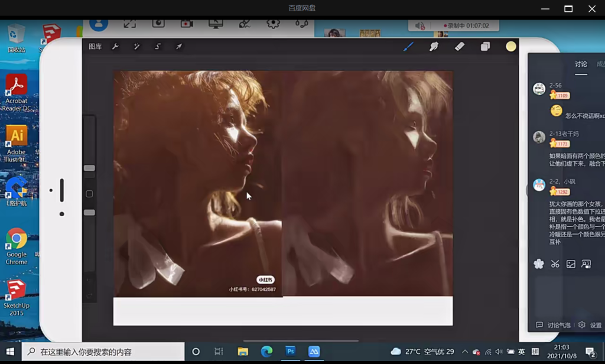Click the square modify button in sidebar
Image resolution: width=605 pixels, height=364 pixels.
[x=89, y=194]
